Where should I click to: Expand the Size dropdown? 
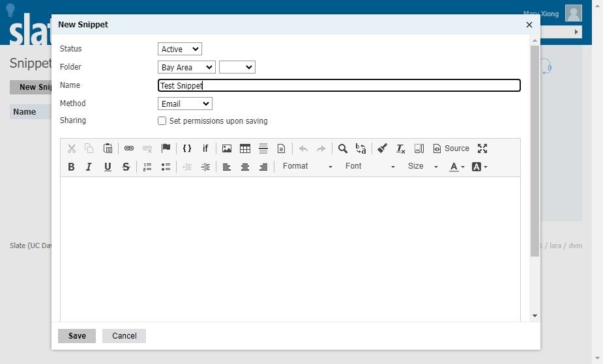(x=422, y=166)
